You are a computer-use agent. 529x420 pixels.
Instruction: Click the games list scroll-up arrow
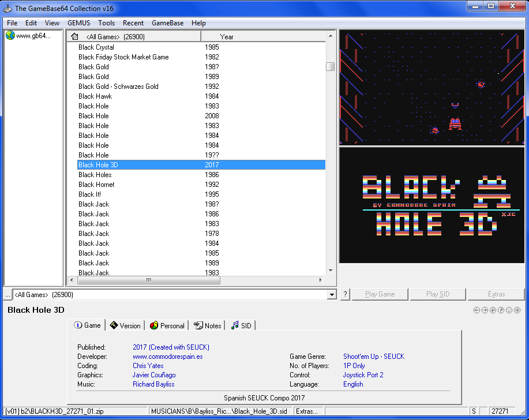click(x=331, y=36)
